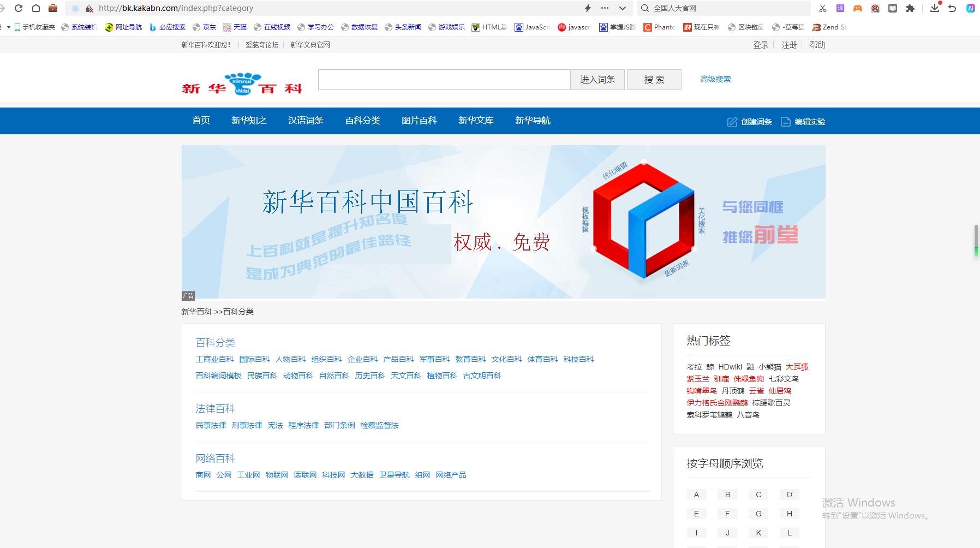Open the 新华文库 nav item

(476, 121)
